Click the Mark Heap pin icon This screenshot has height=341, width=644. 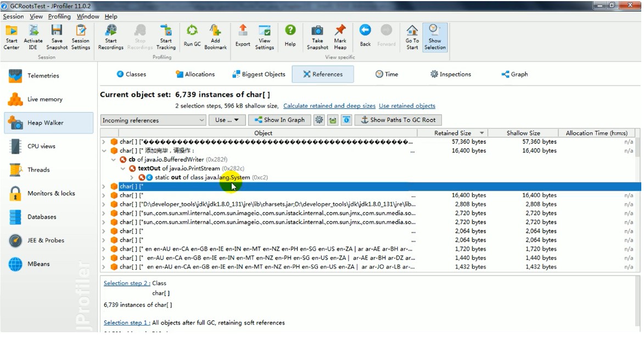click(340, 37)
